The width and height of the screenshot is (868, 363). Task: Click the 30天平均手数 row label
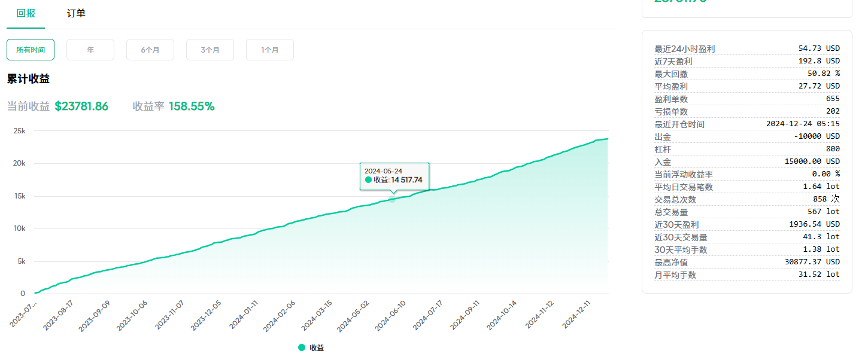681,250
